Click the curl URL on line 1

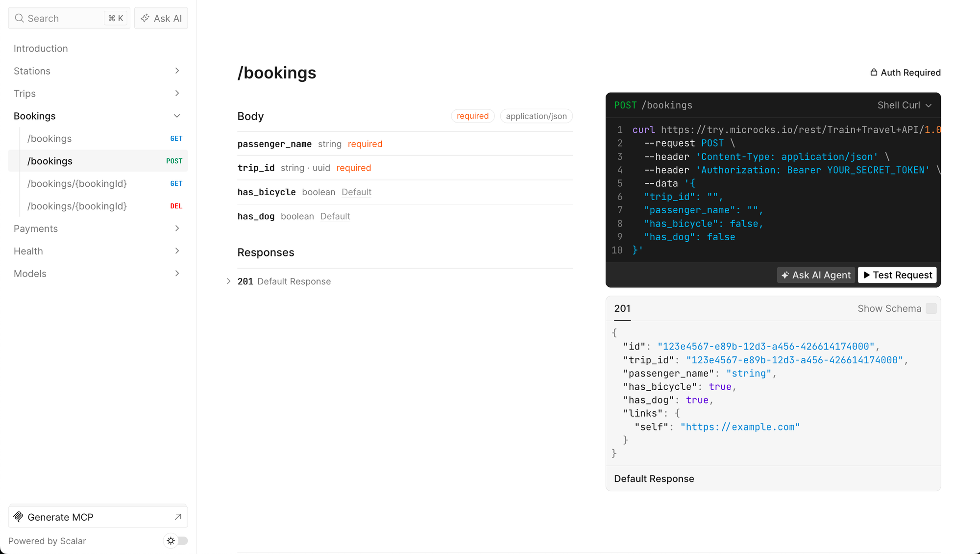pyautogui.click(x=801, y=130)
